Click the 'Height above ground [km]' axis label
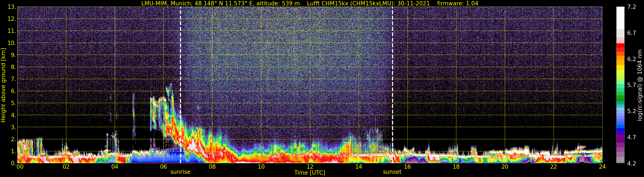This screenshot has height=177, width=644. click(x=3, y=85)
